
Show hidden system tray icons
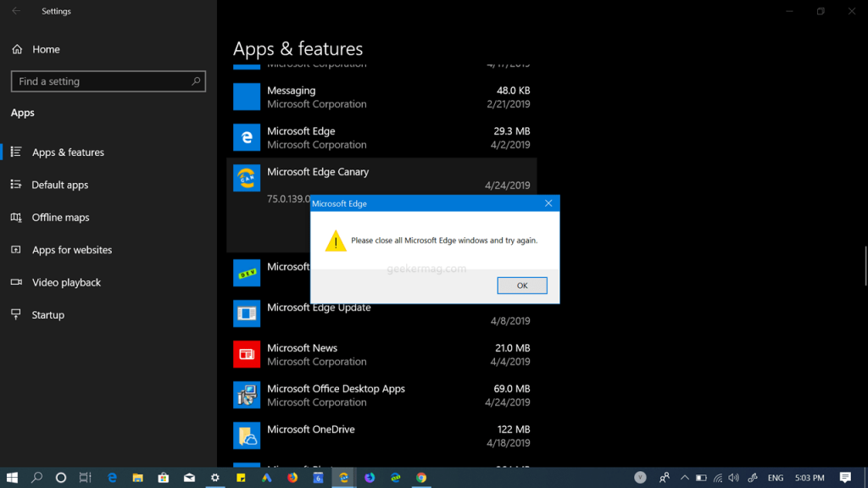pos(685,478)
